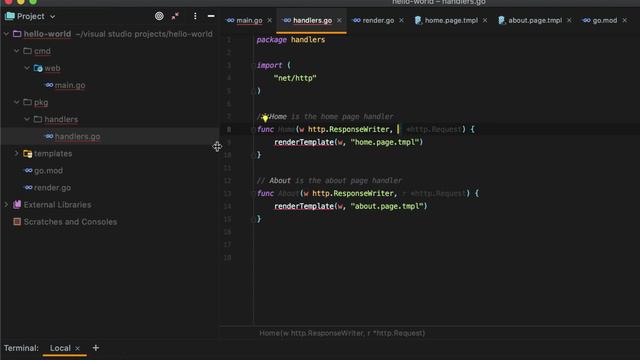
Task: Collapse the hello-world root folder
Action: [x=6, y=34]
